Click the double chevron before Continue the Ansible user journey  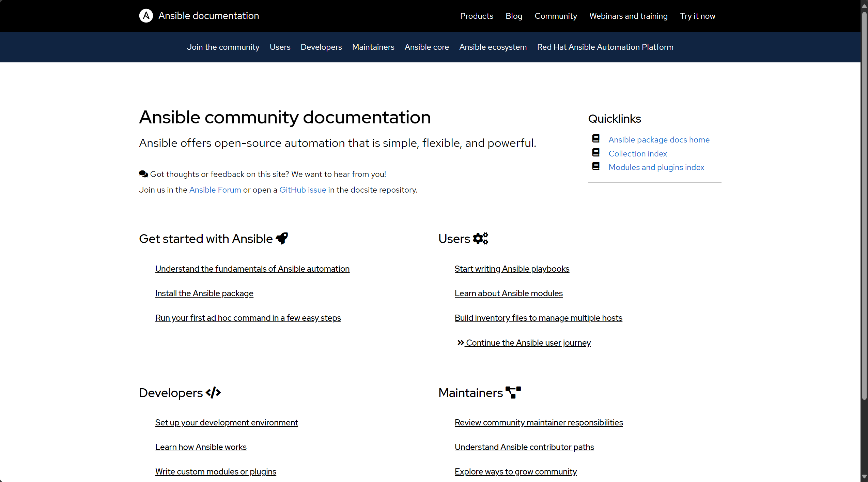[461, 343]
